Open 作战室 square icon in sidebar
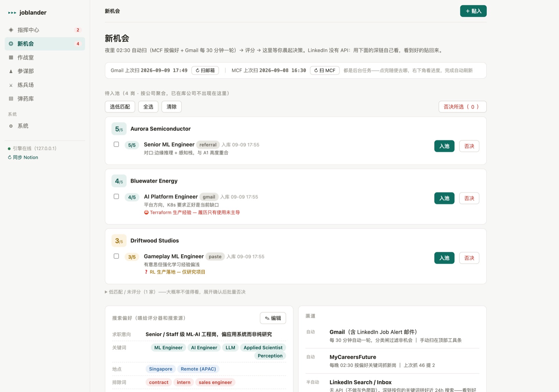Viewport: 559px width, 392px height. pyautogui.click(x=11, y=57)
